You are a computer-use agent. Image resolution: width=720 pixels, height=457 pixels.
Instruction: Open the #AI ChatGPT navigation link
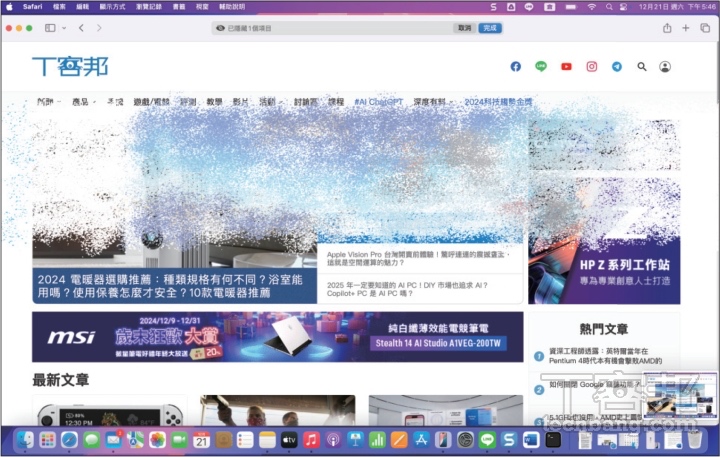click(x=379, y=102)
